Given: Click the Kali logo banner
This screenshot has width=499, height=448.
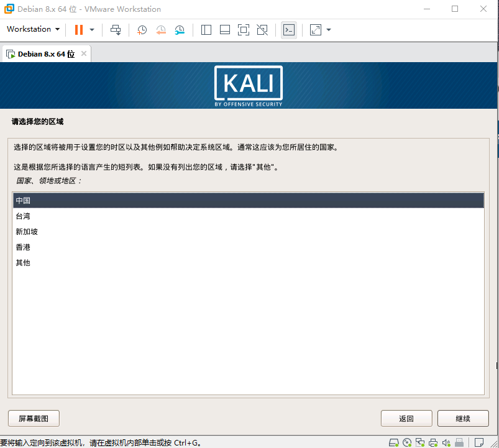Looking at the screenshot, I should tap(248, 86).
